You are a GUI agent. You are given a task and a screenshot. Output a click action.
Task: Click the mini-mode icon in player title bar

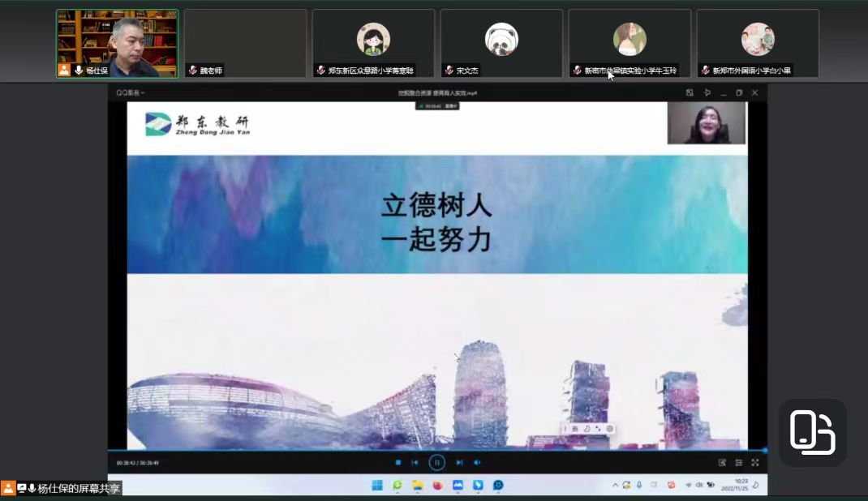pyautogui.click(x=690, y=93)
